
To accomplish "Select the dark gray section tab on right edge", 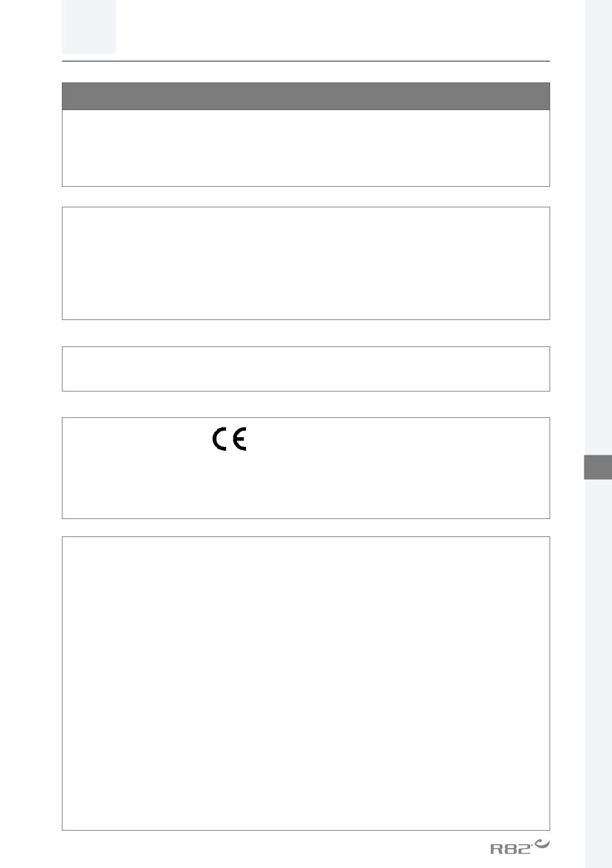I will click(x=598, y=467).
